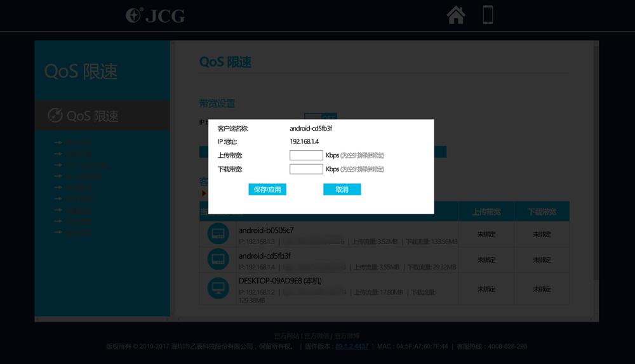Click the 192.168.1.4 IP value in dialog

304,141
